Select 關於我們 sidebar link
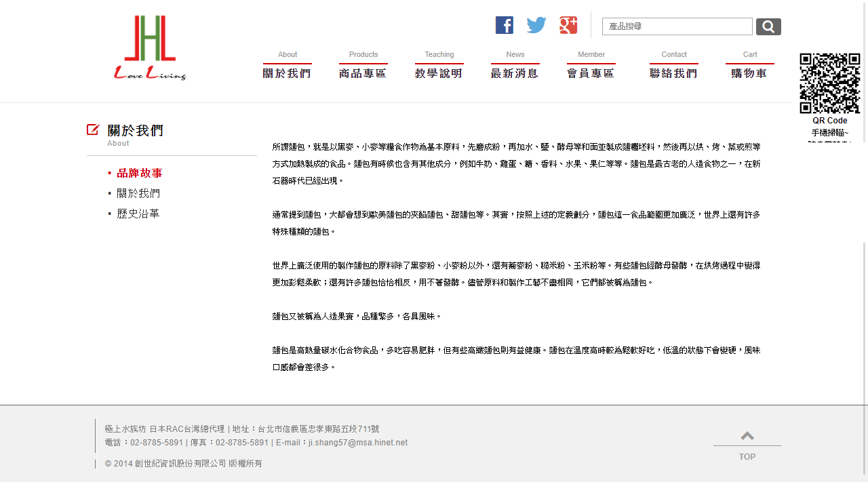The image size is (868, 482). pyautogui.click(x=138, y=193)
